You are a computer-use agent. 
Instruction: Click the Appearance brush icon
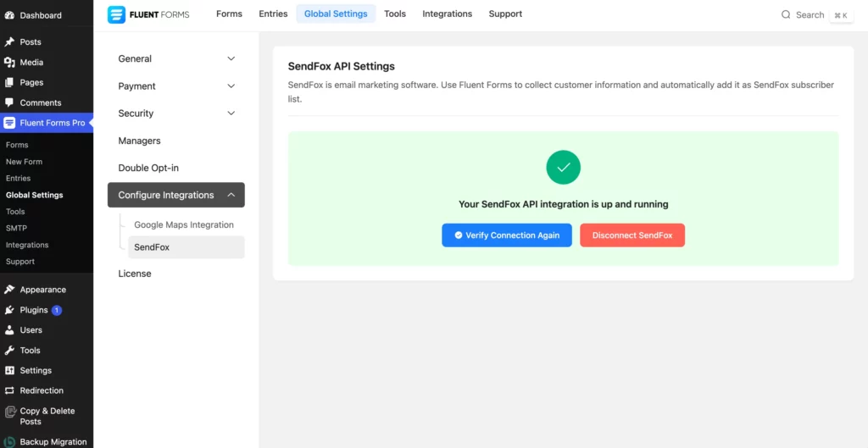[x=9, y=290]
